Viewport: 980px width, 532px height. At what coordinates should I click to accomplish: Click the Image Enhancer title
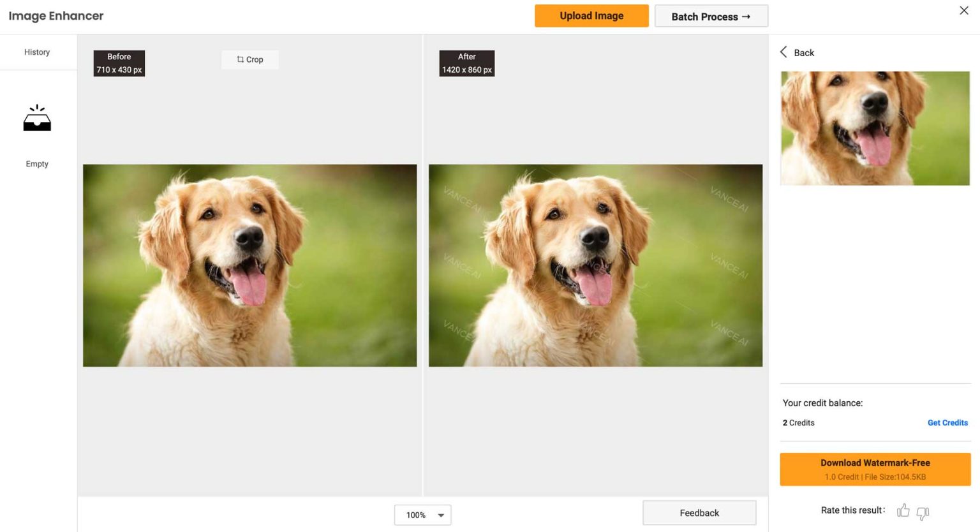56,16
